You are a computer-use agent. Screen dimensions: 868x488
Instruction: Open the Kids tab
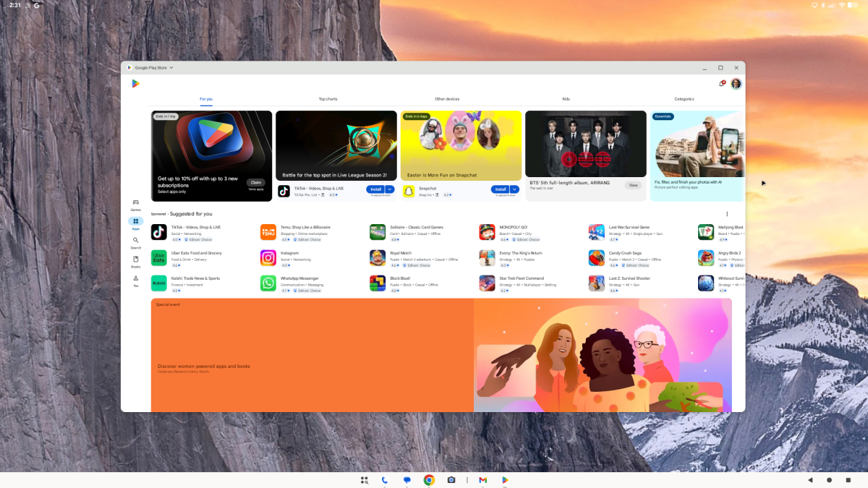pyautogui.click(x=566, y=98)
